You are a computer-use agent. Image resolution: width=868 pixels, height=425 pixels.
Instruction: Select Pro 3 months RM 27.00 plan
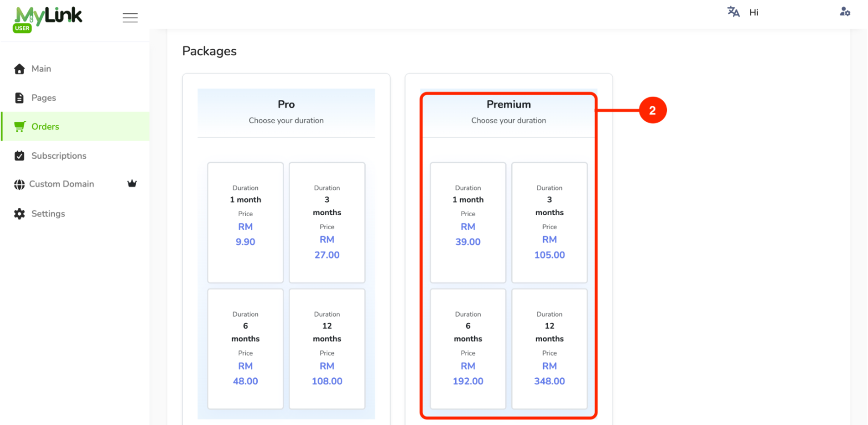[327, 223]
